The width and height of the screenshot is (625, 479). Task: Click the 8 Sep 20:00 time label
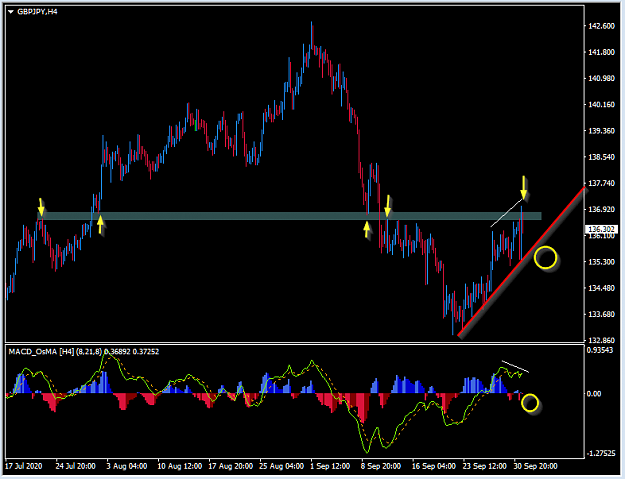click(381, 466)
